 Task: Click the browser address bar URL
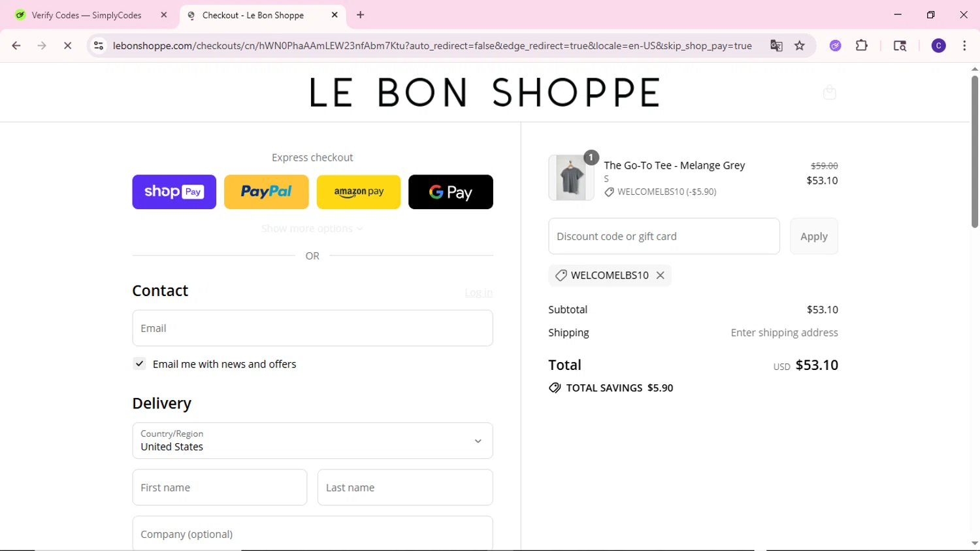pos(432,46)
